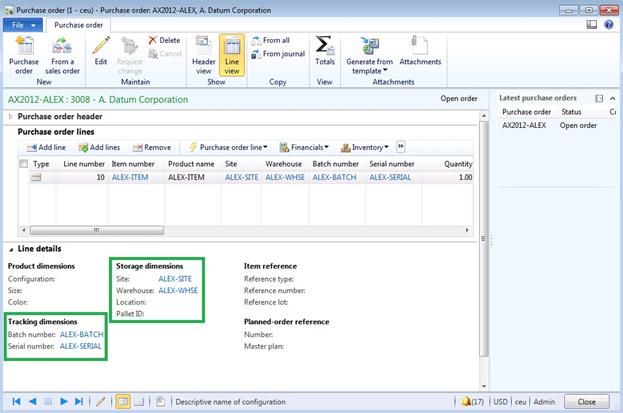Click the grid horizontal scrollbar thumb
Screen dimensions: 623x413
tap(97, 230)
